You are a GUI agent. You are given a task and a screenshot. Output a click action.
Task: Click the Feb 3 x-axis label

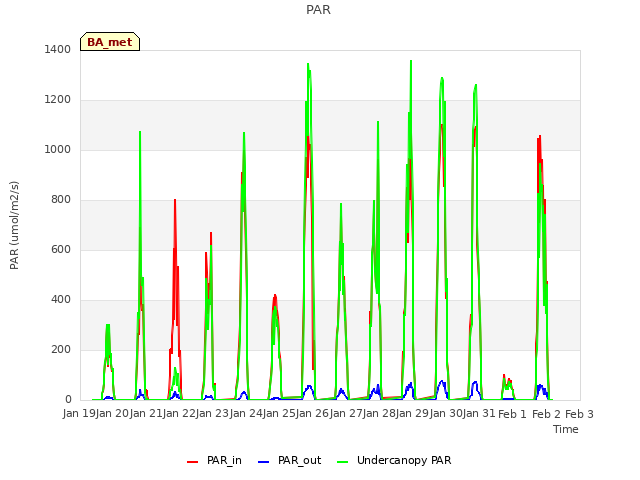click(x=579, y=414)
